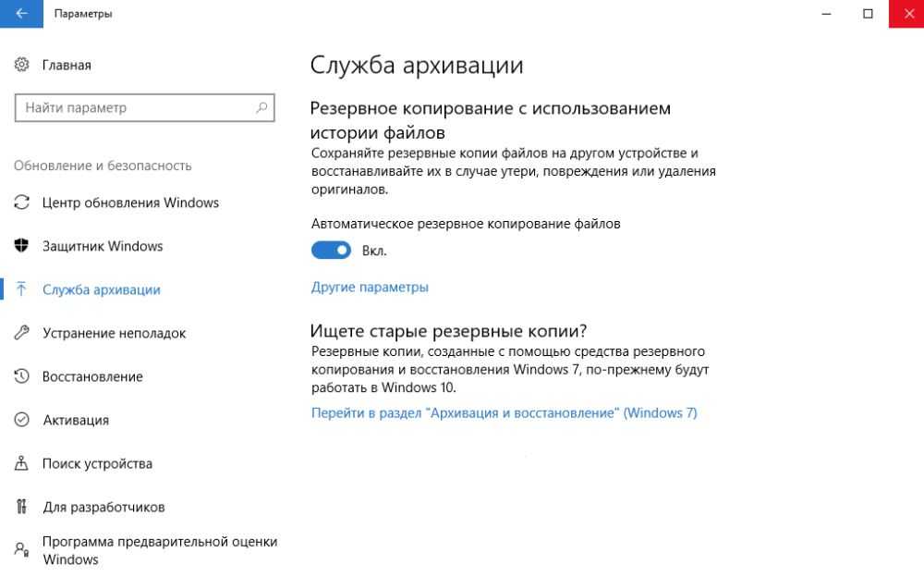Click the Найти параметр search field
The image size is (924, 577).
click(x=134, y=108)
